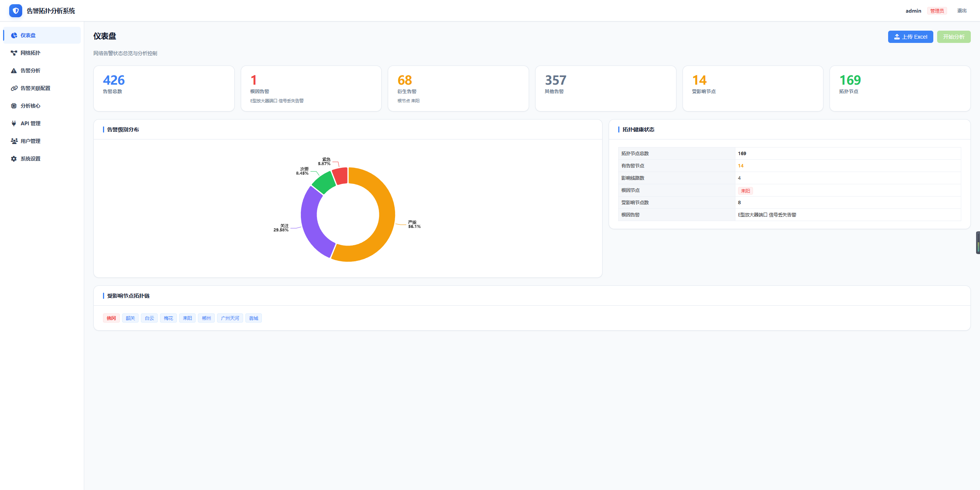This screenshot has width=980, height=490.
Task: Open the user management people icon
Action: click(14, 141)
